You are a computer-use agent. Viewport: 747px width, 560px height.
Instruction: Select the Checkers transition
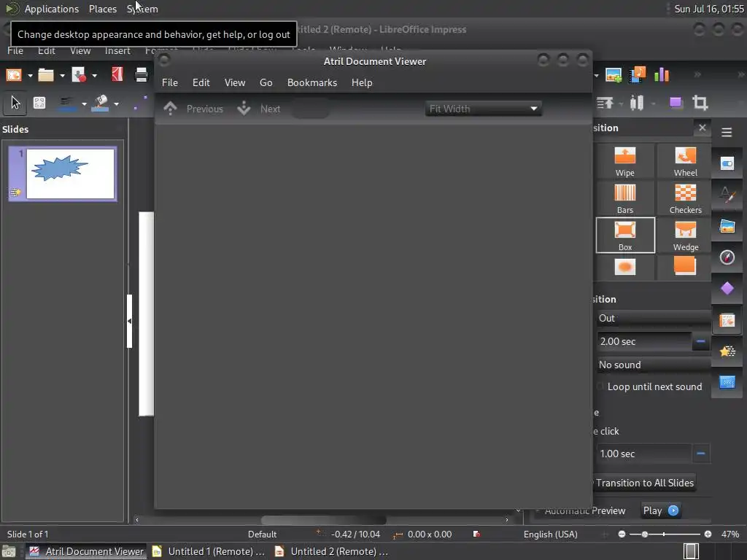pos(685,199)
